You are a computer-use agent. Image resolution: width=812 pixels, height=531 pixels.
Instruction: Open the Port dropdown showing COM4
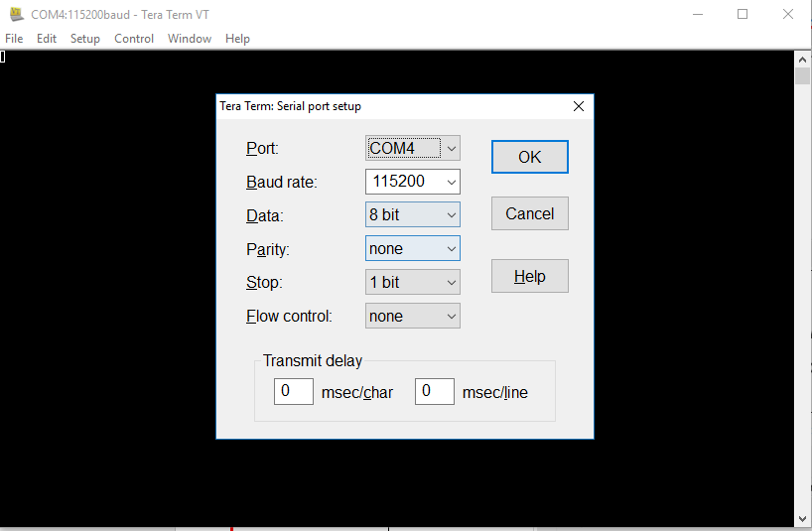click(x=412, y=148)
